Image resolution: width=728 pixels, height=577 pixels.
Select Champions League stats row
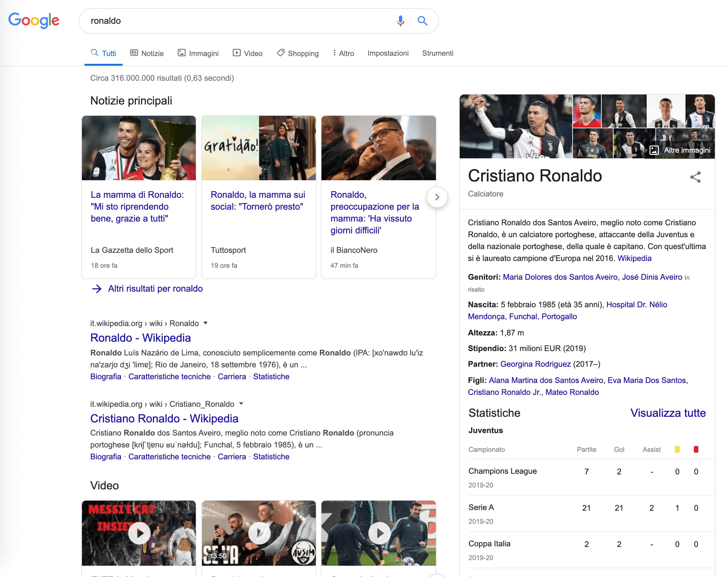tap(591, 477)
